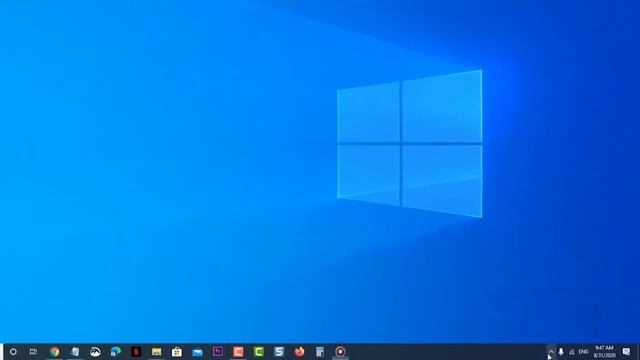Switch input language via ENG indicator

point(584,351)
